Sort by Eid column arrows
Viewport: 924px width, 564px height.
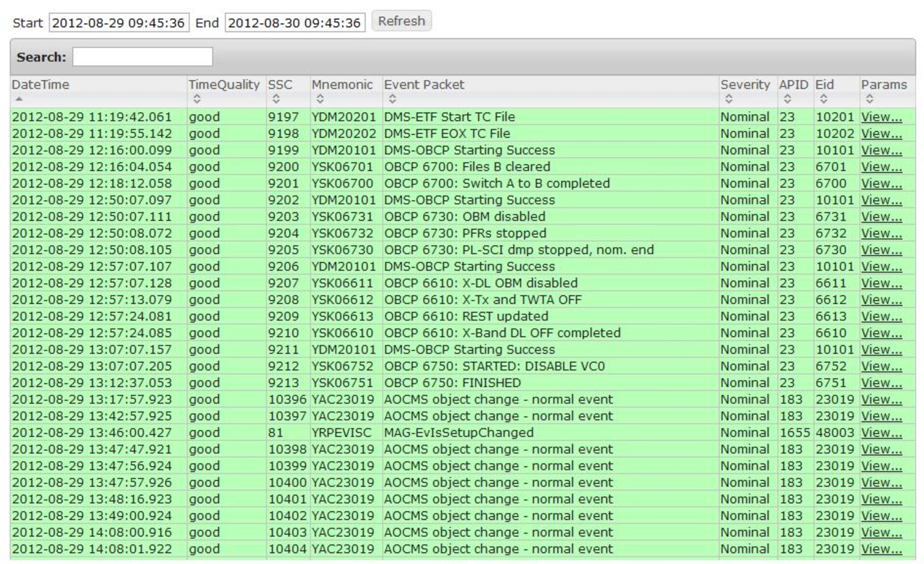pyautogui.click(x=823, y=99)
